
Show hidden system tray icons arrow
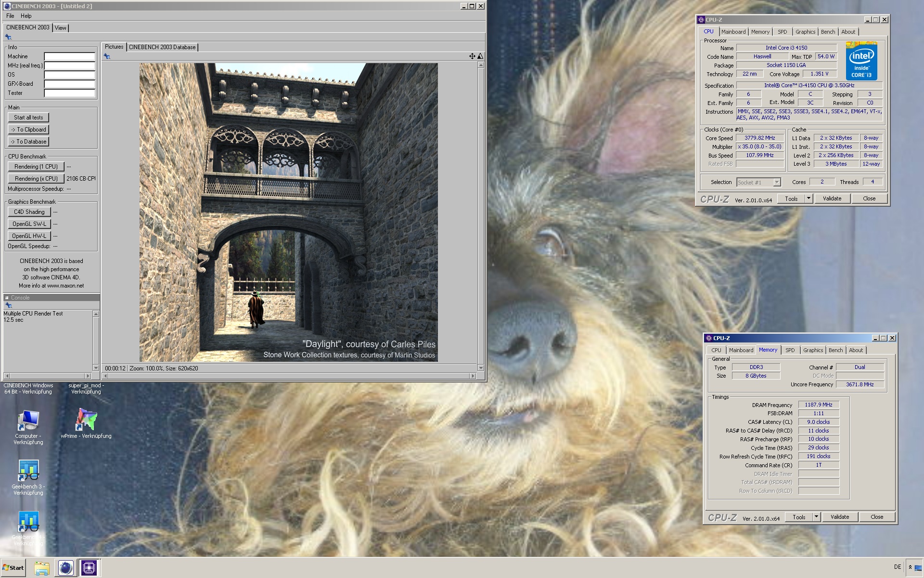tap(910, 567)
